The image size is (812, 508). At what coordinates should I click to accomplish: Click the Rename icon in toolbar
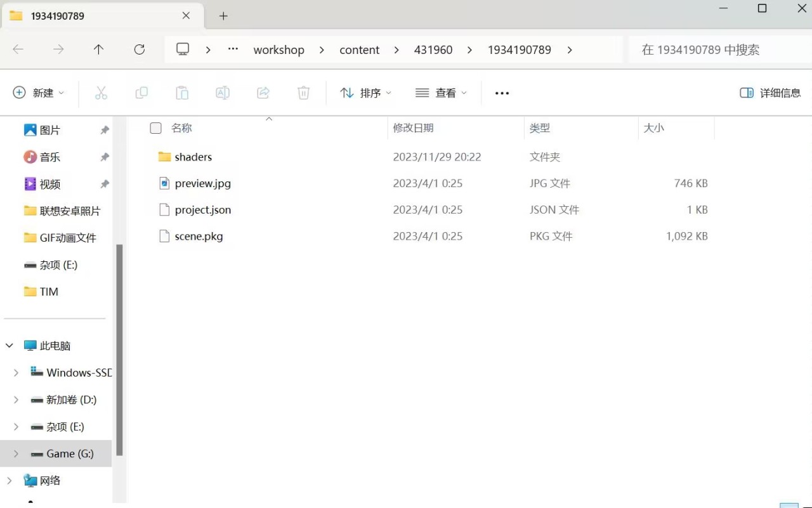click(x=223, y=93)
